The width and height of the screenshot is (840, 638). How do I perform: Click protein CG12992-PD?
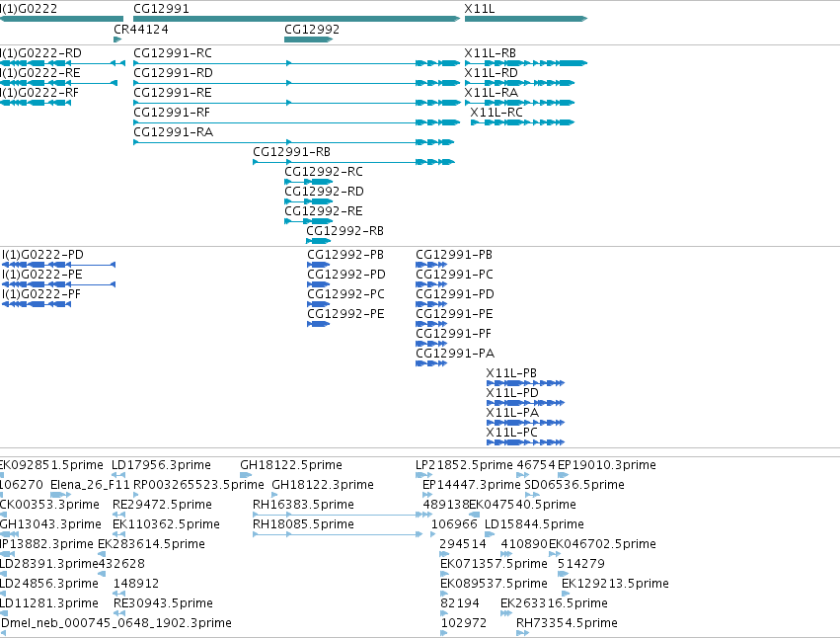point(318,284)
